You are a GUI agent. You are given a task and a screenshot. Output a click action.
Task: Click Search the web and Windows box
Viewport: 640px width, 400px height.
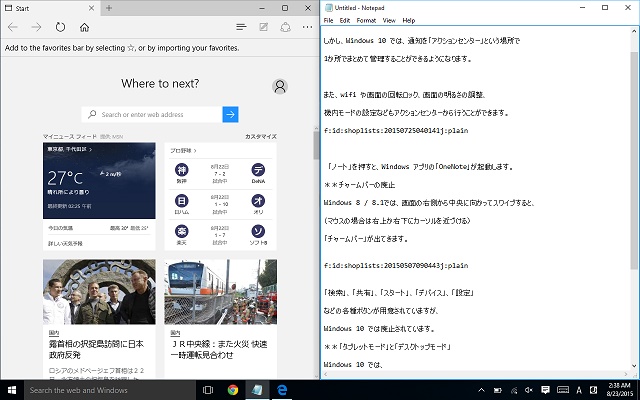[x=110, y=390]
